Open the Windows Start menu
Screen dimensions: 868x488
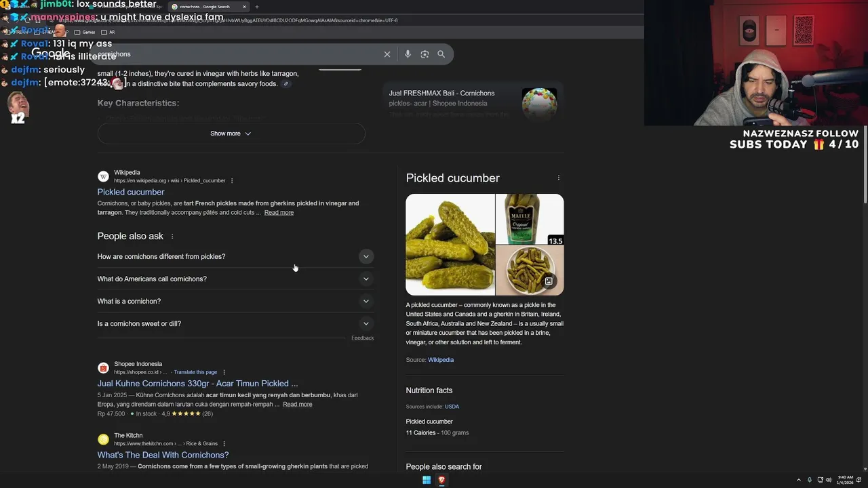(427, 480)
